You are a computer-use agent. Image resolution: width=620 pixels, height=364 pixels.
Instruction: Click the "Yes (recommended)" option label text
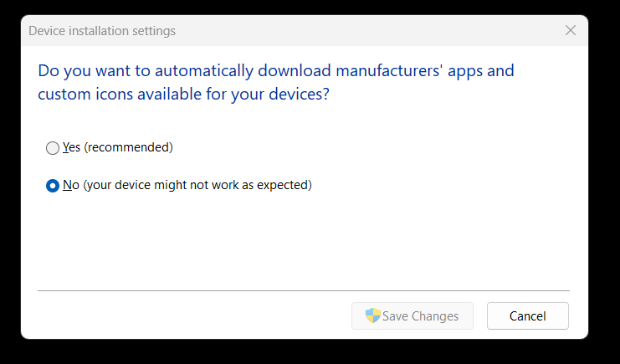pos(117,147)
